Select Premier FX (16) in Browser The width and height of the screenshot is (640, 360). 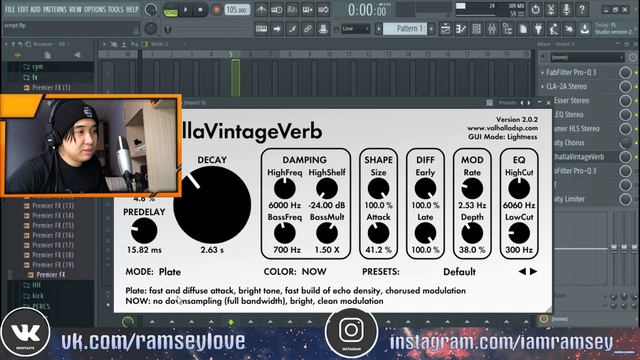[53, 235]
